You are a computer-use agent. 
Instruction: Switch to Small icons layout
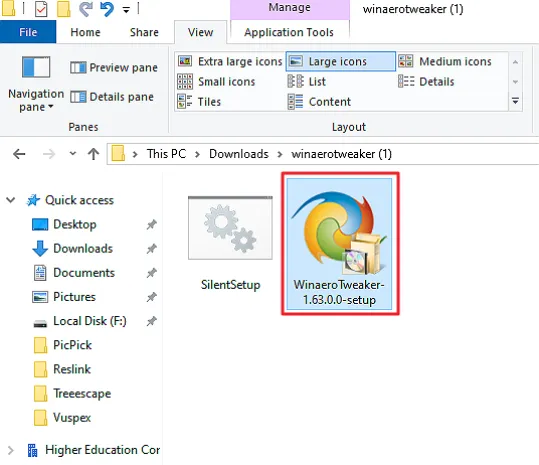coord(216,82)
